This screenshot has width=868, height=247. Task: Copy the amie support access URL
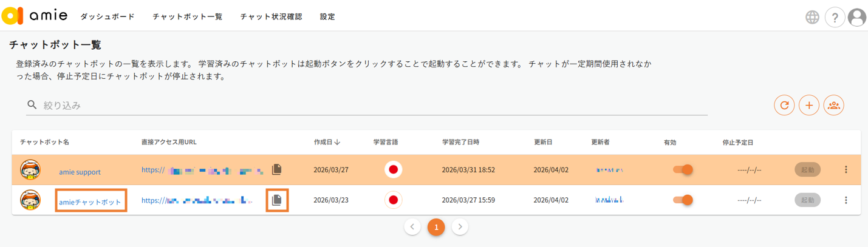[277, 169]
